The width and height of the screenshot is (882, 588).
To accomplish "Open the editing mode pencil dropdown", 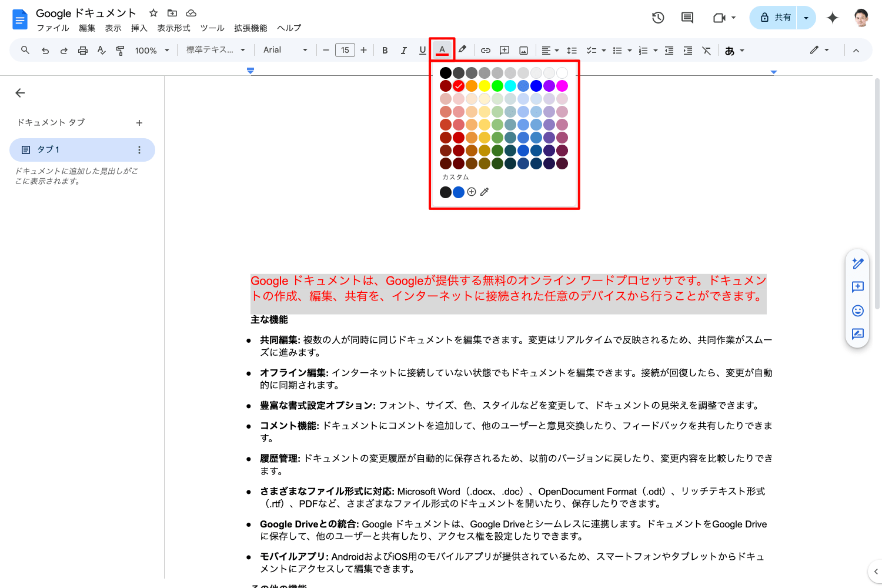I will (820, 50).
